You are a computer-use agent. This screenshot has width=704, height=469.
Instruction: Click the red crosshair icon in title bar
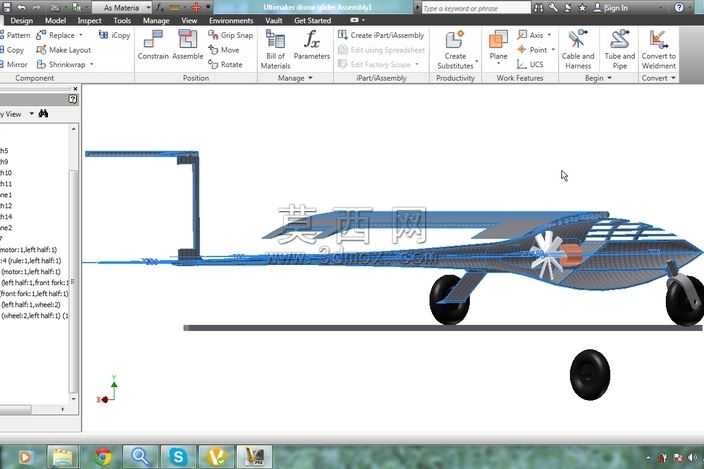tap(196, 8)
